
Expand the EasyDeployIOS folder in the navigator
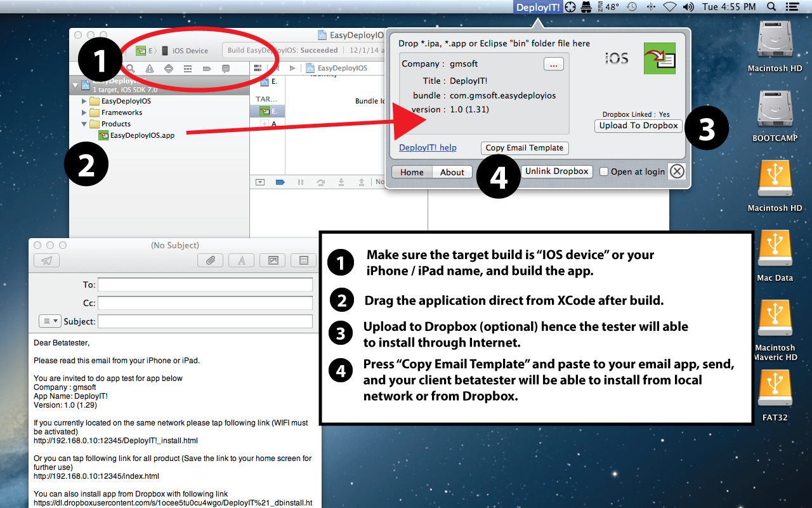pyautogui.click(x=84, y=101)
